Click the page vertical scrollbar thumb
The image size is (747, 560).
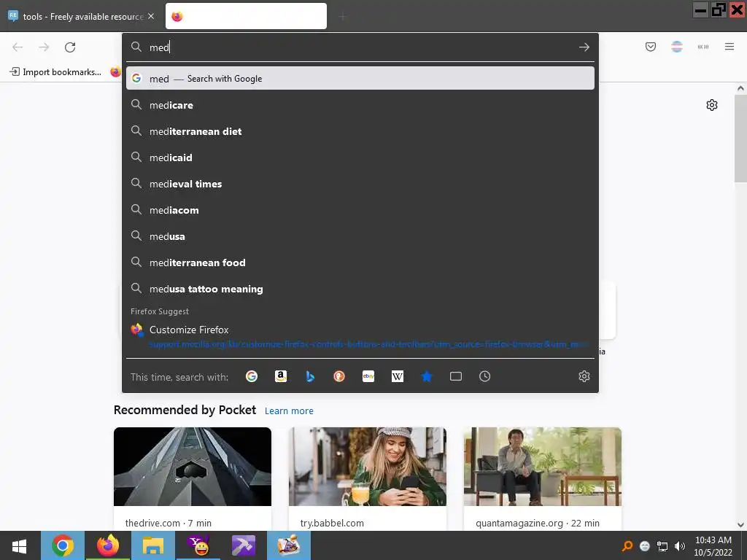(740, 138)
